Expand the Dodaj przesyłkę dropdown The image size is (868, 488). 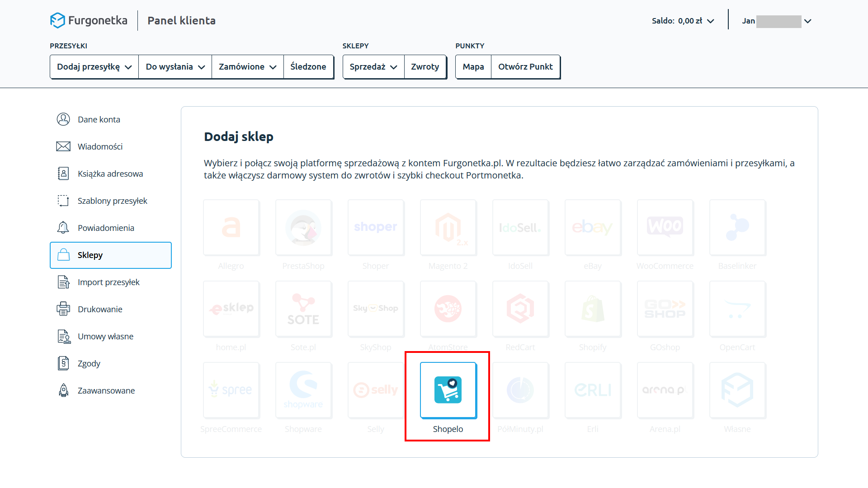94,67
